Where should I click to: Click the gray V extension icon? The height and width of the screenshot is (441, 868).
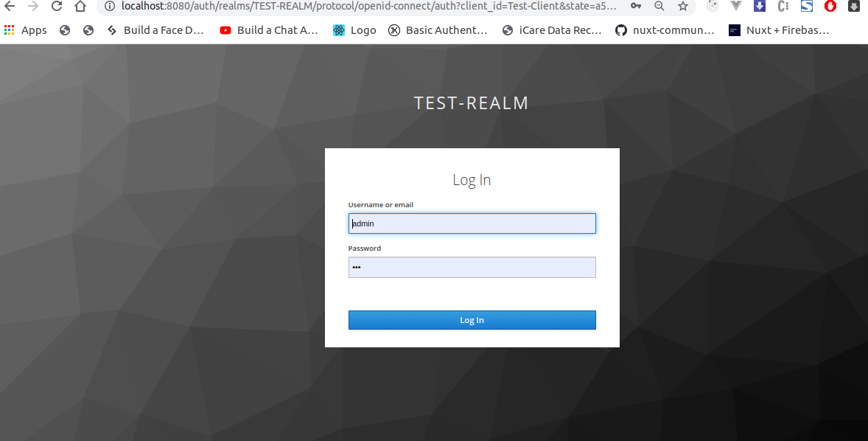pos(736,7)
